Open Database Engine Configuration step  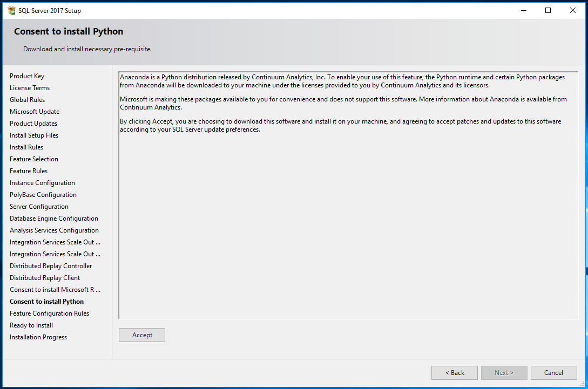pos(54,219)
